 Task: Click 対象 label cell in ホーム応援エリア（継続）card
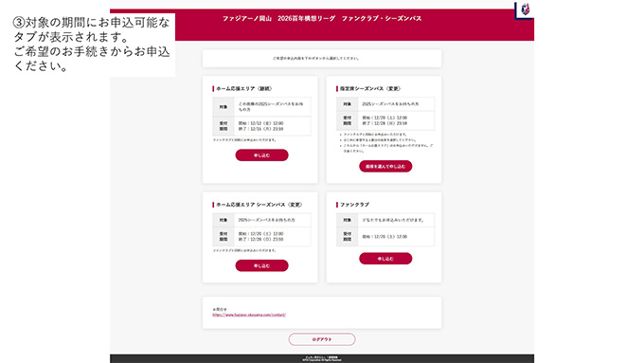pos(223,107)
